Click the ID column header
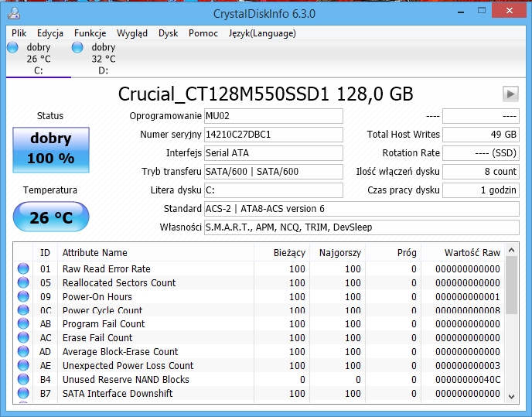Screen dimensions: 532x417 click(45, 253)
